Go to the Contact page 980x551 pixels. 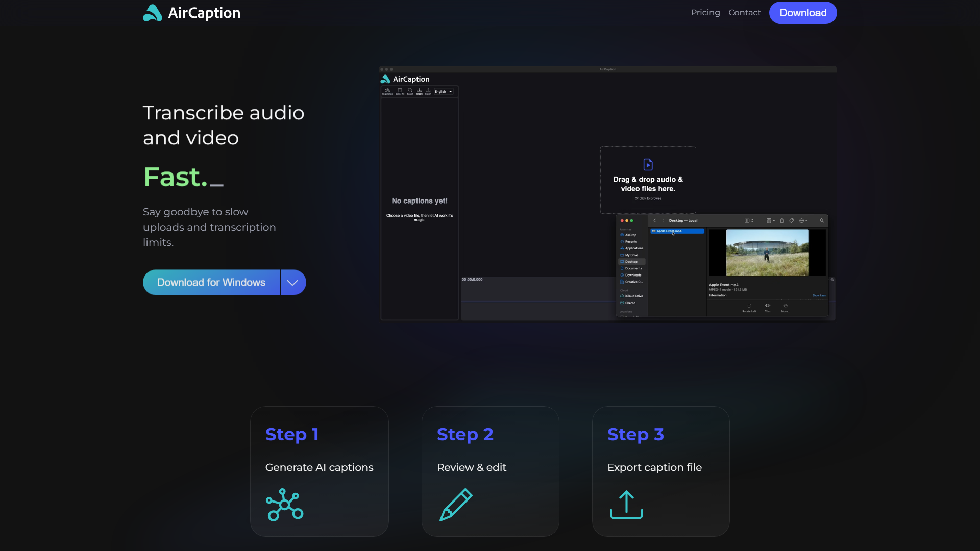(x=744, y=13)
